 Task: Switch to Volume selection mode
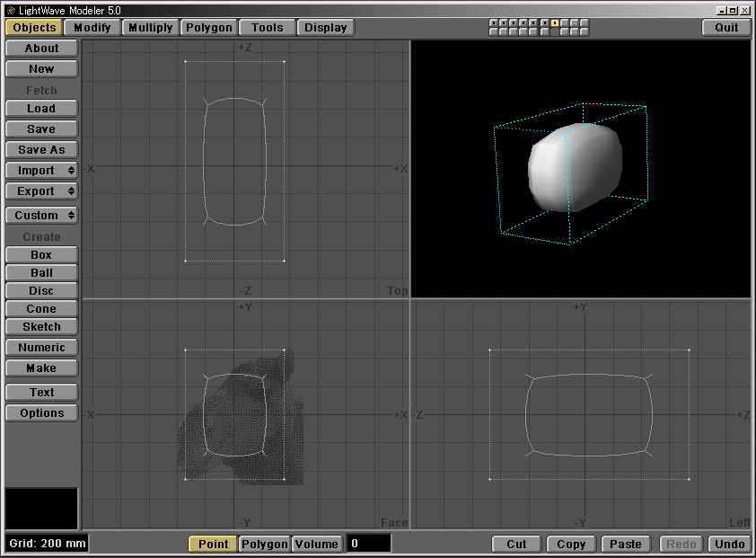coord(317,544)
